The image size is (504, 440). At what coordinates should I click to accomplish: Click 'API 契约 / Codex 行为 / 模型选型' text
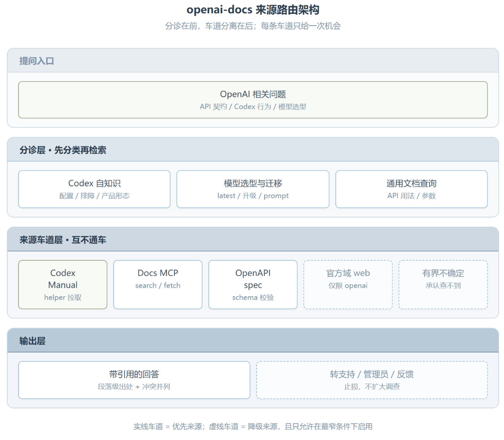click(253, 107)
